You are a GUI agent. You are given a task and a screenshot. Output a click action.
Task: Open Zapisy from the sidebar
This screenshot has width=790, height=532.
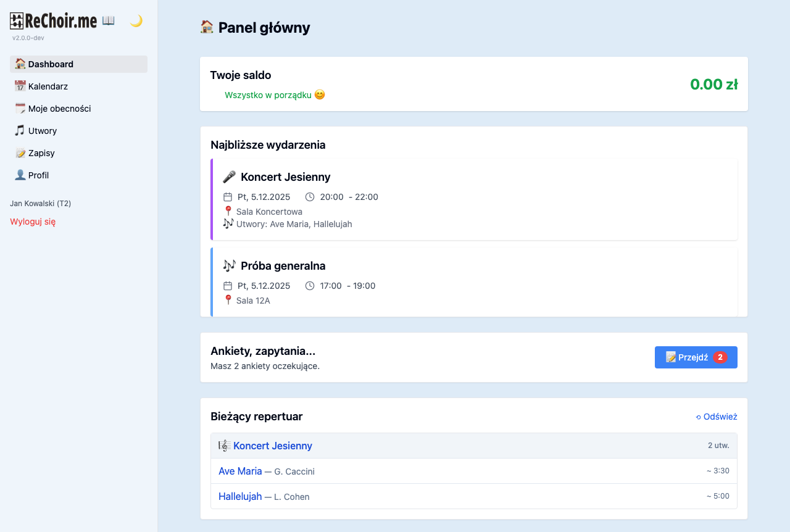tap(41, 153)
